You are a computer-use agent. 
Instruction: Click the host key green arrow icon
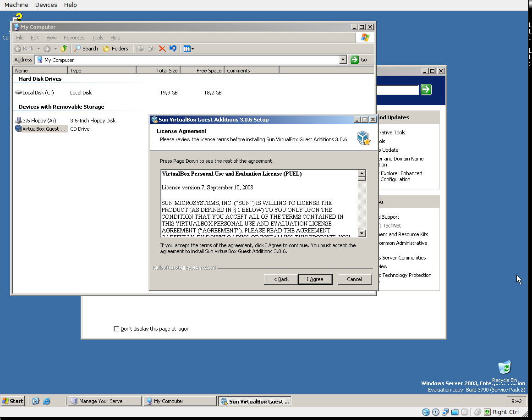tap(488, 412)
